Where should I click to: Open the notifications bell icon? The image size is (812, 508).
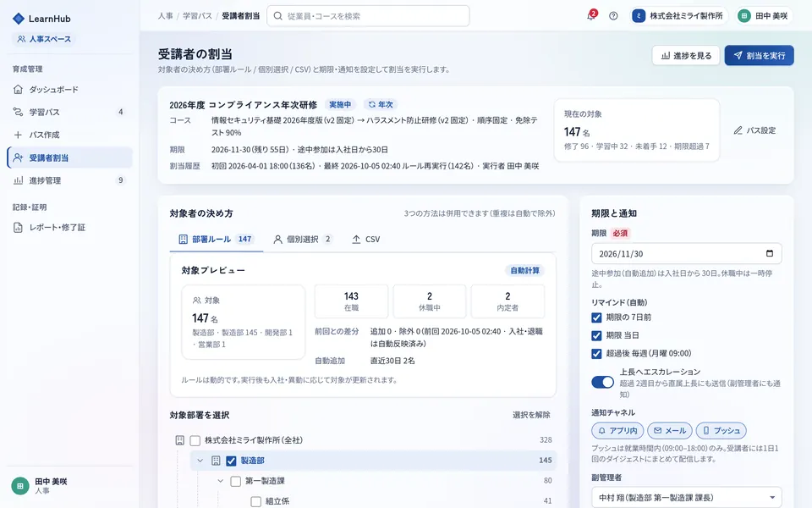click(591, 15)
